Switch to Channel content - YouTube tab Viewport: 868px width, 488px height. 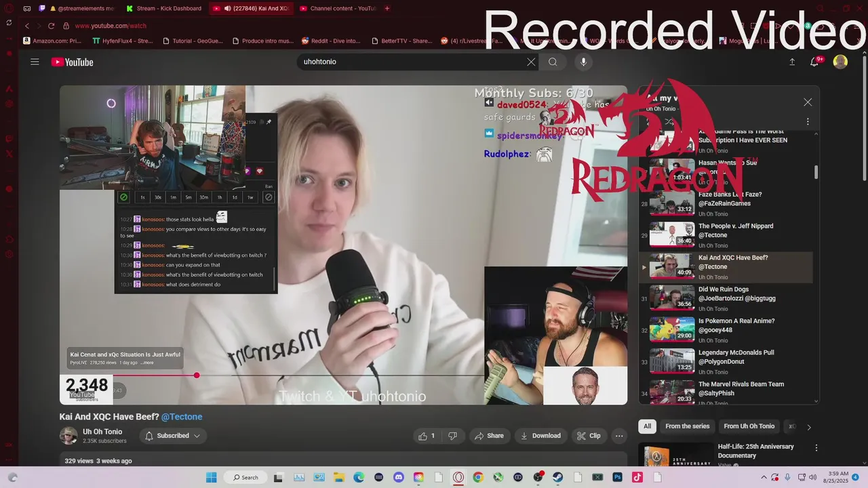point(337,8)
